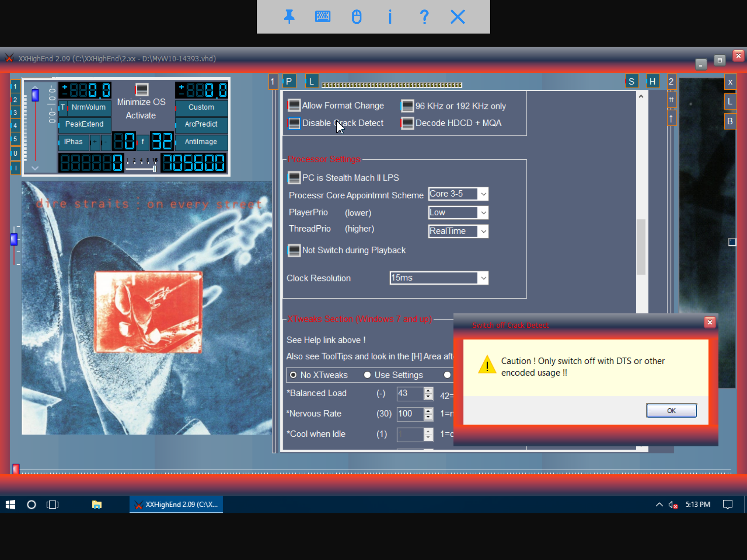Open File Explorer from taskbar
This screenshot has height=560, width=747.
[x=97, y=505]
